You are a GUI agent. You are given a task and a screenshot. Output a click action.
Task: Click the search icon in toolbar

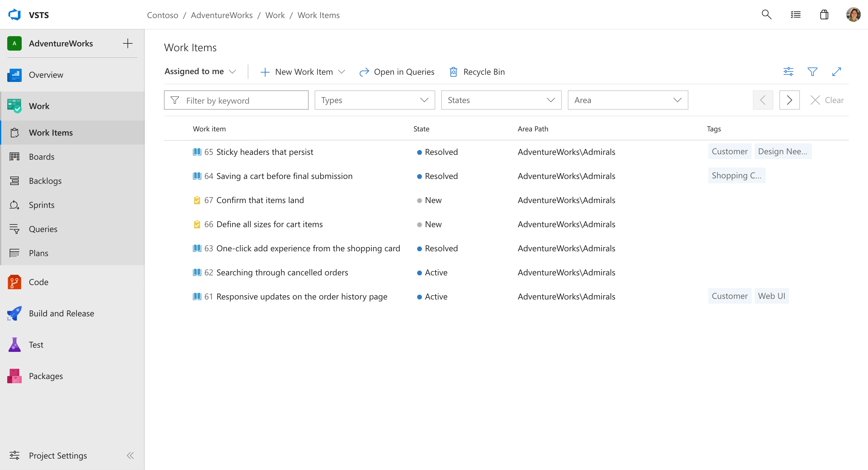766,15
